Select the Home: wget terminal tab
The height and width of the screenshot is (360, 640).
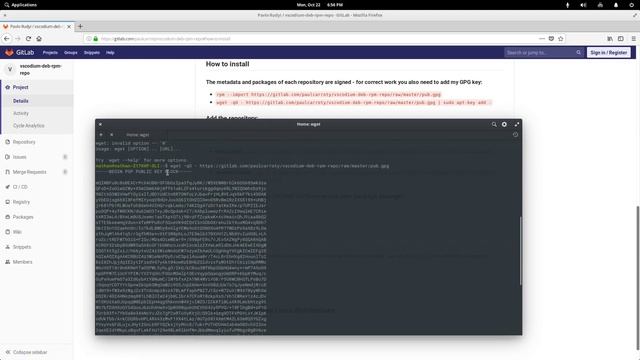[138, 135]
